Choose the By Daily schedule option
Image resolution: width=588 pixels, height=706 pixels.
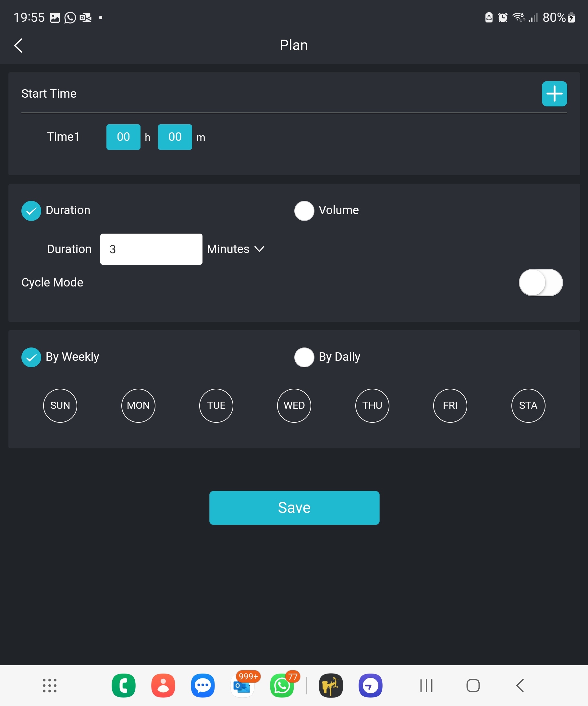pyautogui.click(x=304, y=357)
